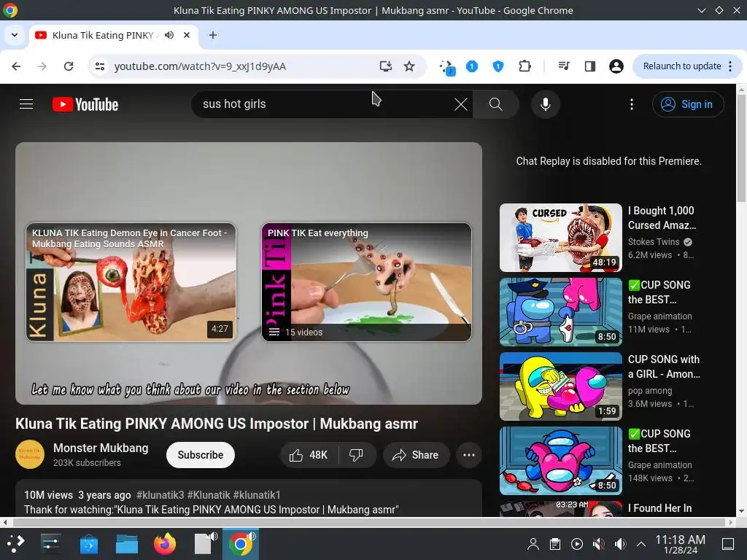Screen dimensions: 747x560
Task: Open Chrome extensions puzzle icon
Action: (525, 66)
